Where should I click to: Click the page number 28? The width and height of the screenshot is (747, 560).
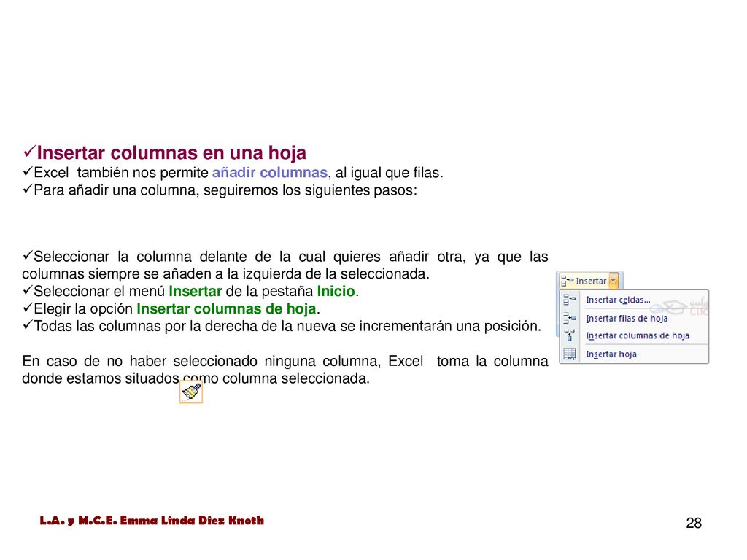pos(694,524)
